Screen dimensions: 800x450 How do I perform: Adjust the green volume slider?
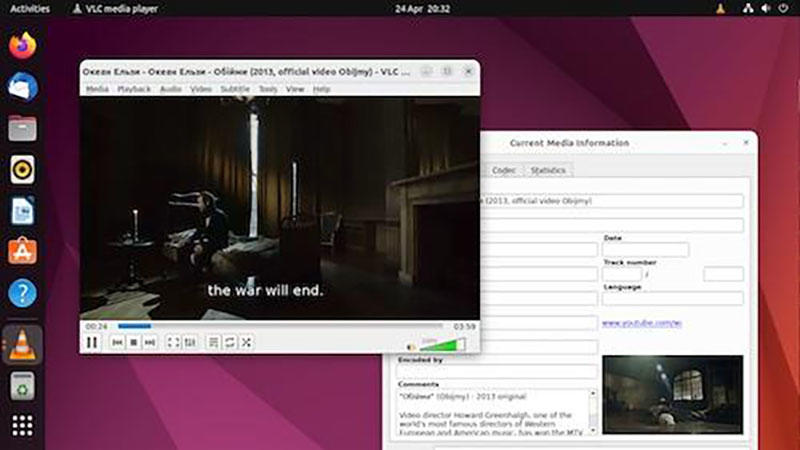[x=442, y=345]
